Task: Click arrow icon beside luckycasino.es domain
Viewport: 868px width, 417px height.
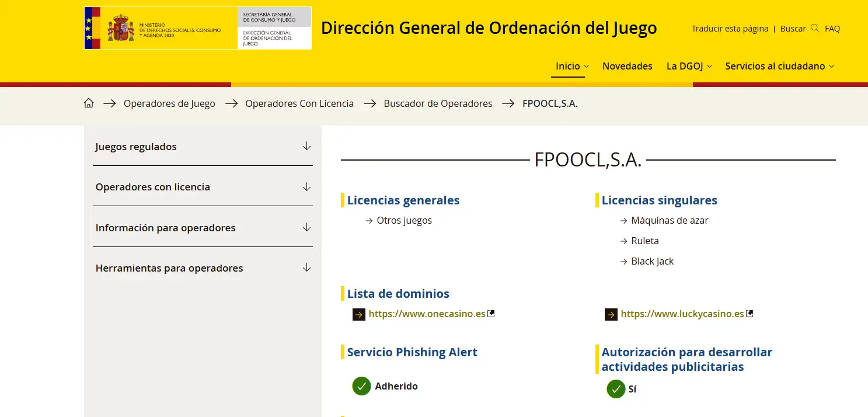Action: tap(611, 315)
